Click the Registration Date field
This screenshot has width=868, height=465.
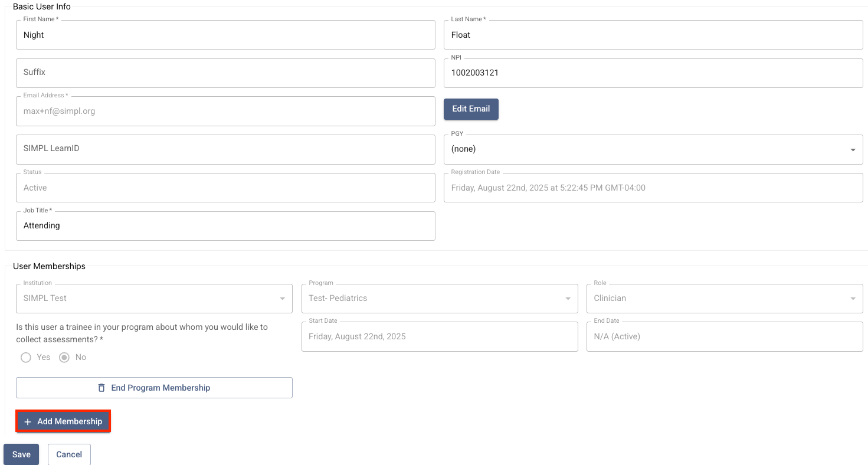click(653, 188)
